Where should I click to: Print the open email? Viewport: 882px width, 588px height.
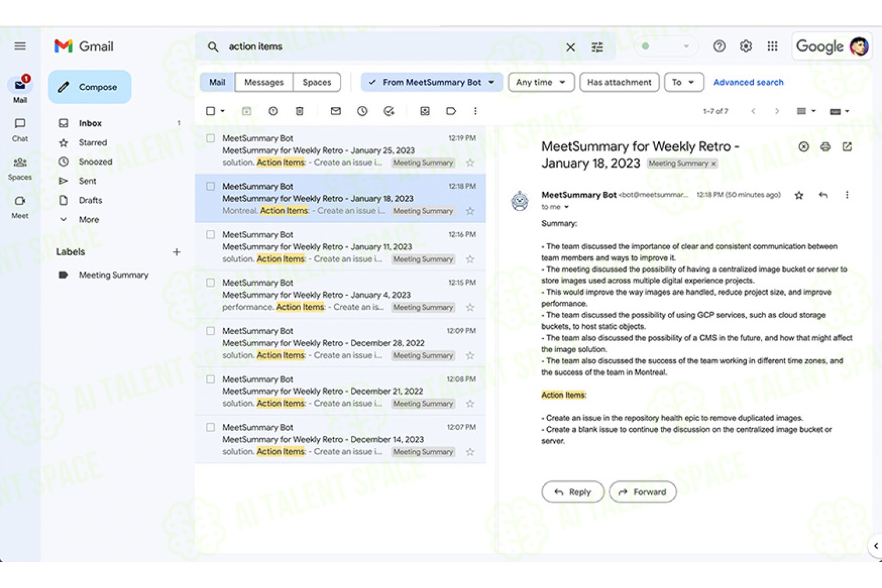click(x=826, y=146)
